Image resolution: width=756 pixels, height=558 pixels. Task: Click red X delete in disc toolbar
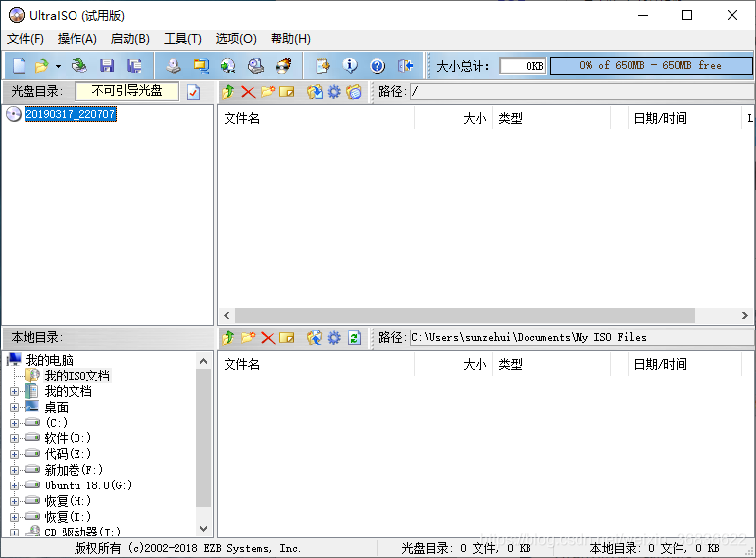(x=248, y=91)
